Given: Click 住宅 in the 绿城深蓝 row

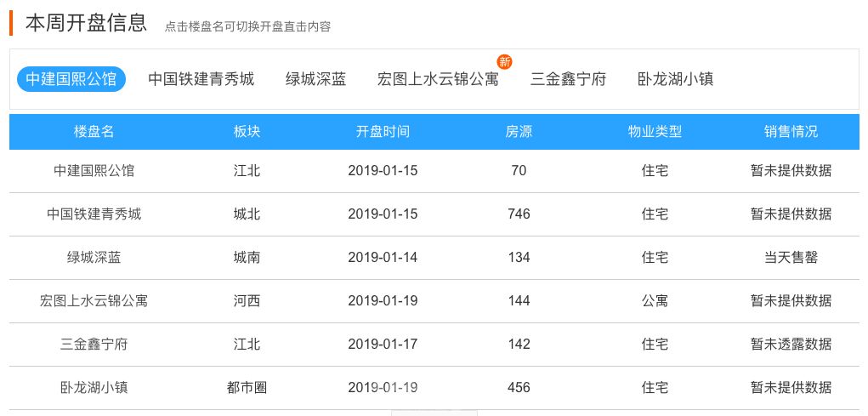Looking at the screenshot, I should pyautogui.click(x=655, y=257).
